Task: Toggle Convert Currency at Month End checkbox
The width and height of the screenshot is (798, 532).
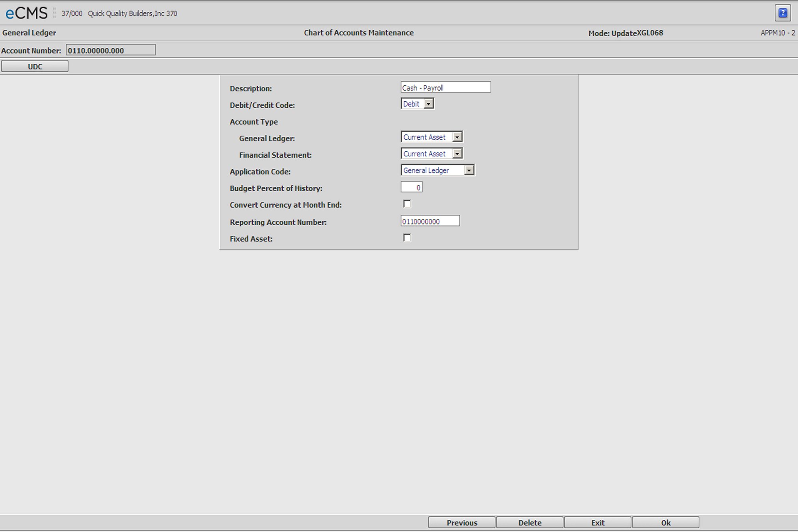Action: [407, 204]
